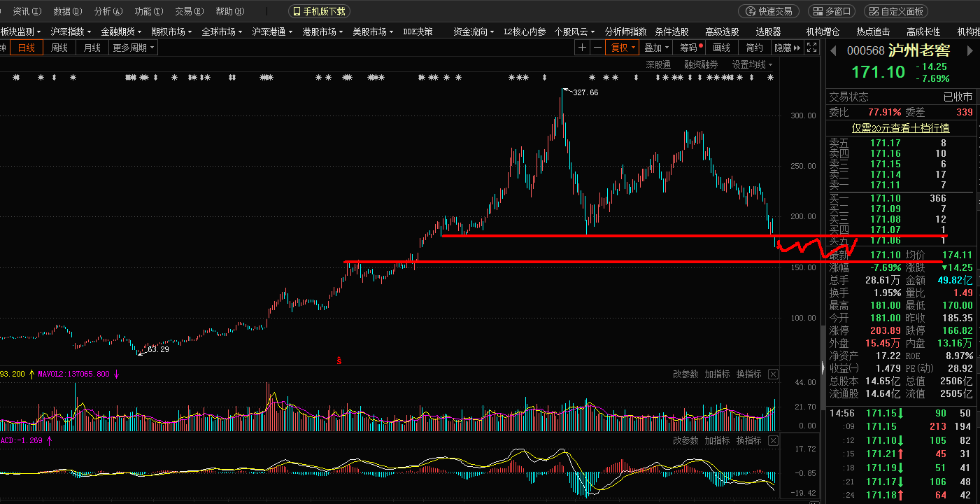Toggle 简约 simple mode
Screen dimensions: 980x504
coord(754,48)
